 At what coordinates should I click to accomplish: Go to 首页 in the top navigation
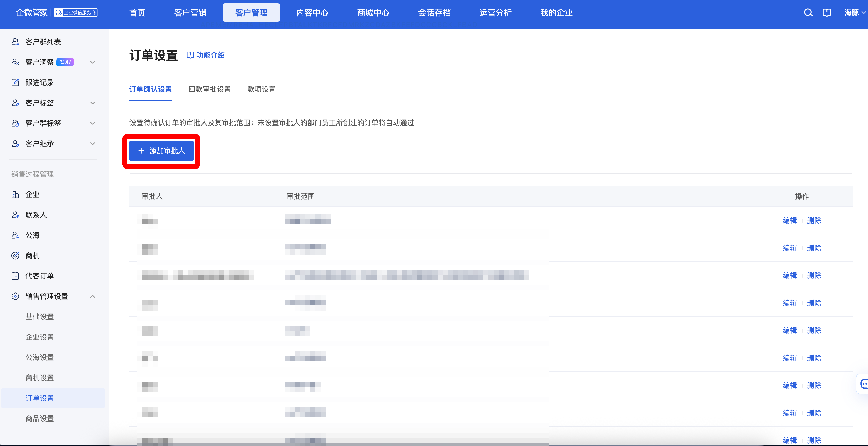[137, 13]
